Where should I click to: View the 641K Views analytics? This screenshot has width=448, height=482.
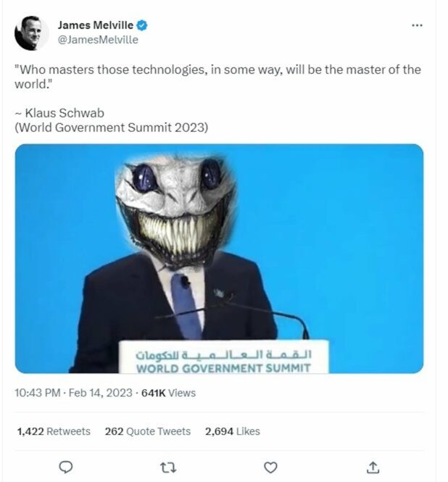(x=169, y=393)
